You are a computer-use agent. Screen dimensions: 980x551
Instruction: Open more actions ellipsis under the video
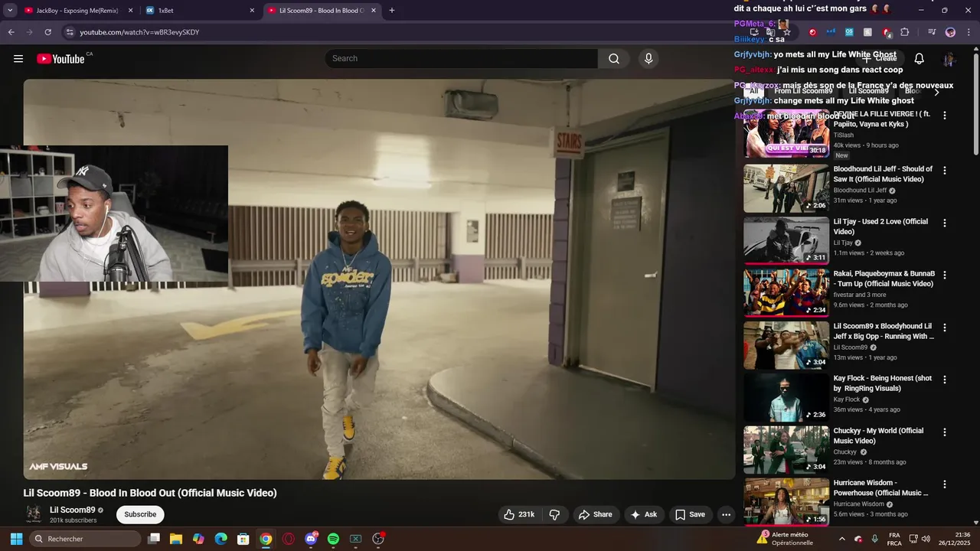click(x=726, y=514)
